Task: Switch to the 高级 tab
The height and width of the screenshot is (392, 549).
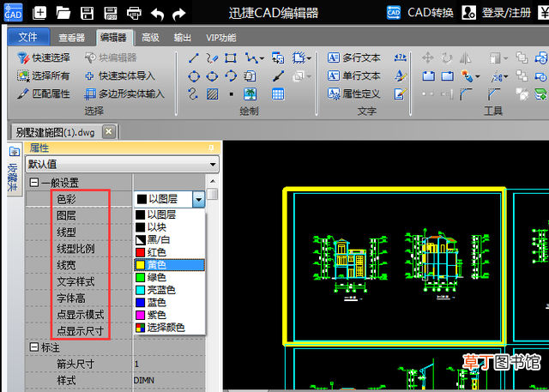Action: (150, 38)
